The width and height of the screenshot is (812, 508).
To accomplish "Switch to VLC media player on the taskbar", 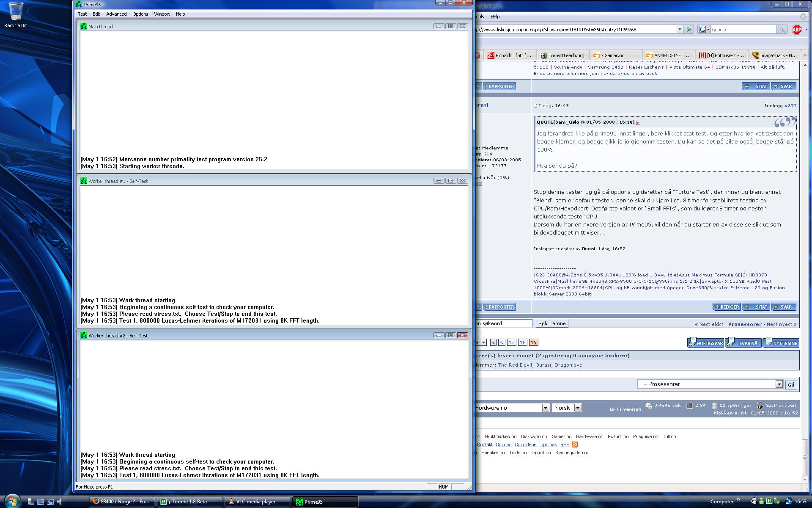I will (258, 502).
